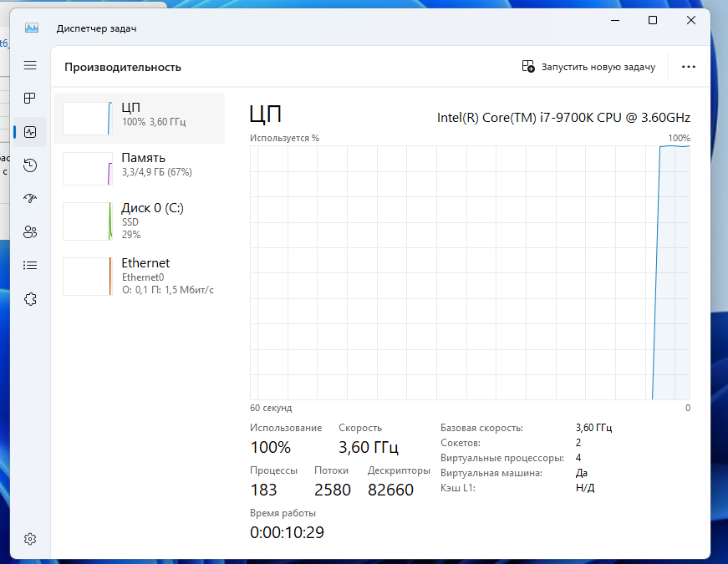Open the Services puzzle icon page
The height and width of the screenshot is (564, 728).
tap(30, 299)
